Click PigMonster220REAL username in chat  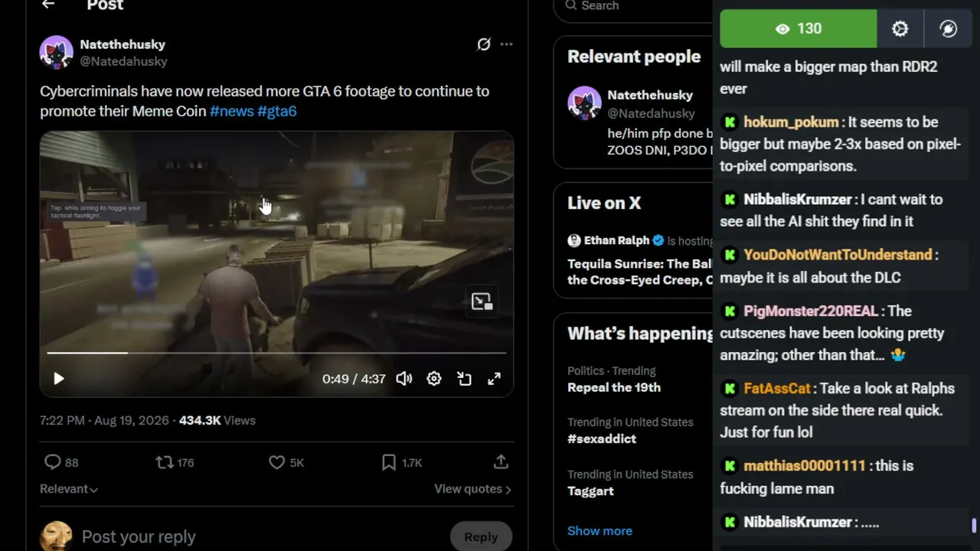[811, 311]
